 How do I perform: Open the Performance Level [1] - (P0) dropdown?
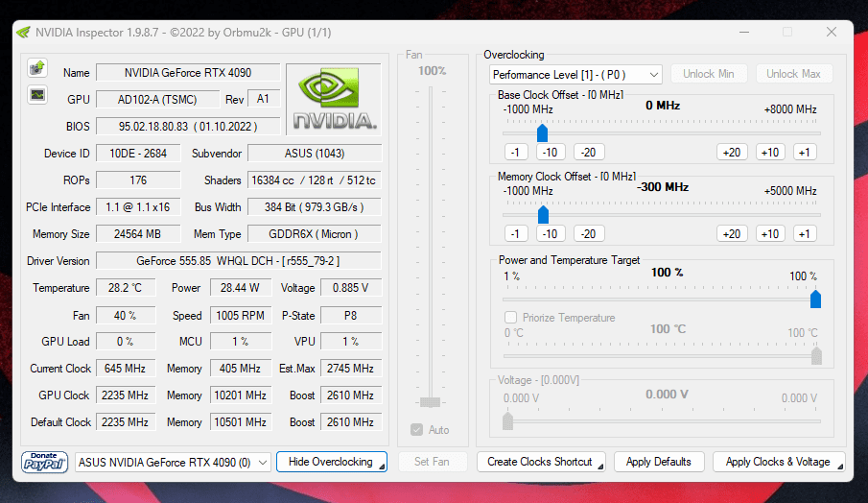(x=575, y=74)
